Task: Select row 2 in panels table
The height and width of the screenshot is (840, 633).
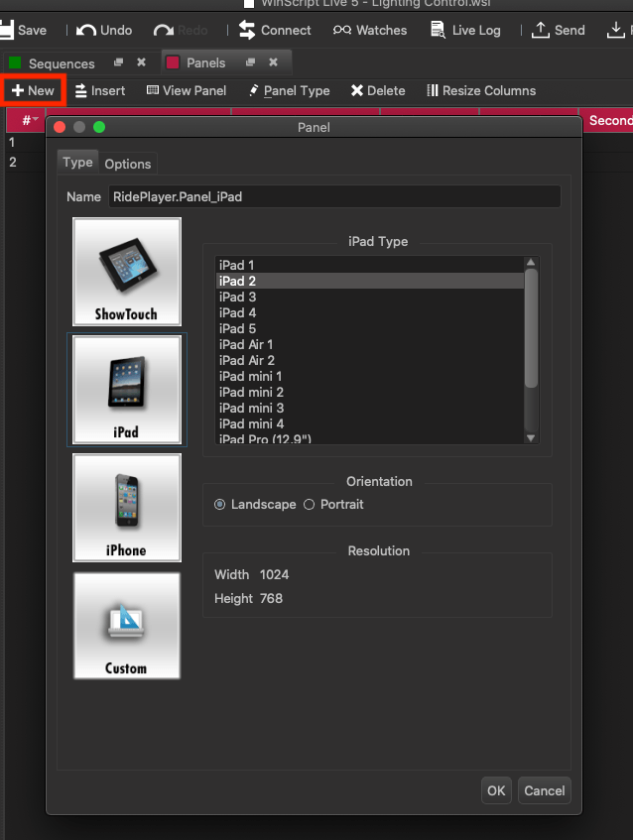Action: point(25,162)
